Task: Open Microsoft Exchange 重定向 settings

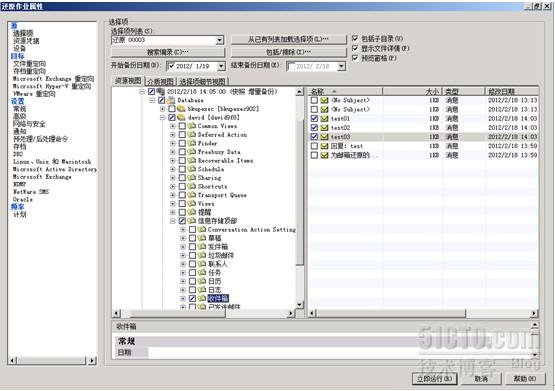Action: [x=53, y=79]
